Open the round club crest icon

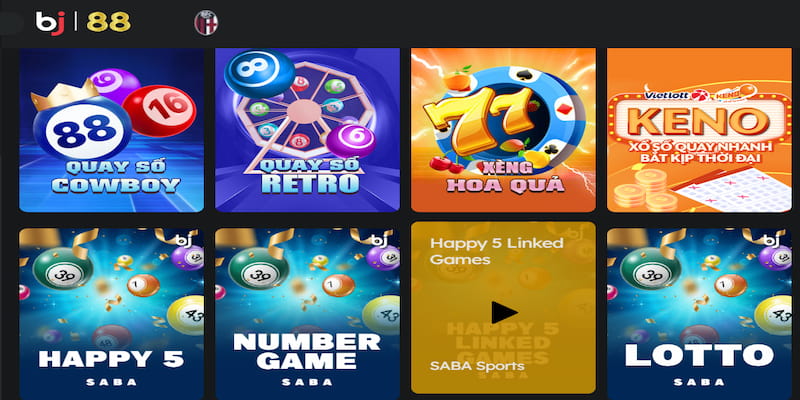pos(206,23)
